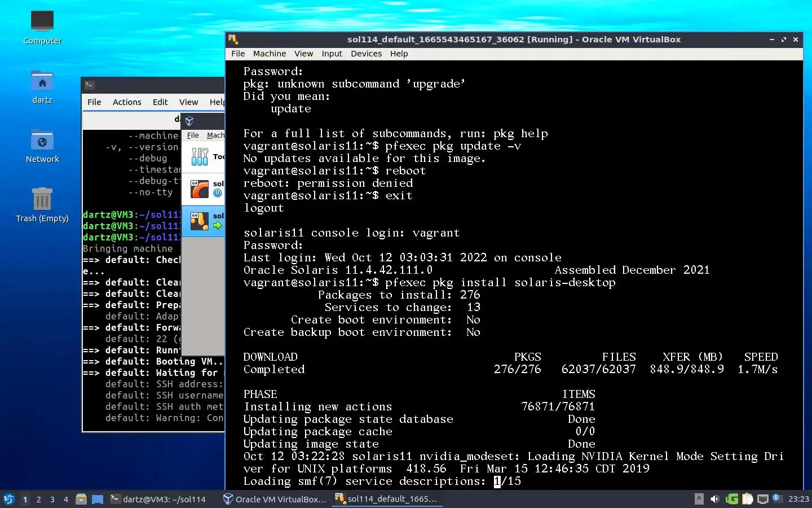
Task: Open the network connection tray icon
Action: (x=763, y=499)
